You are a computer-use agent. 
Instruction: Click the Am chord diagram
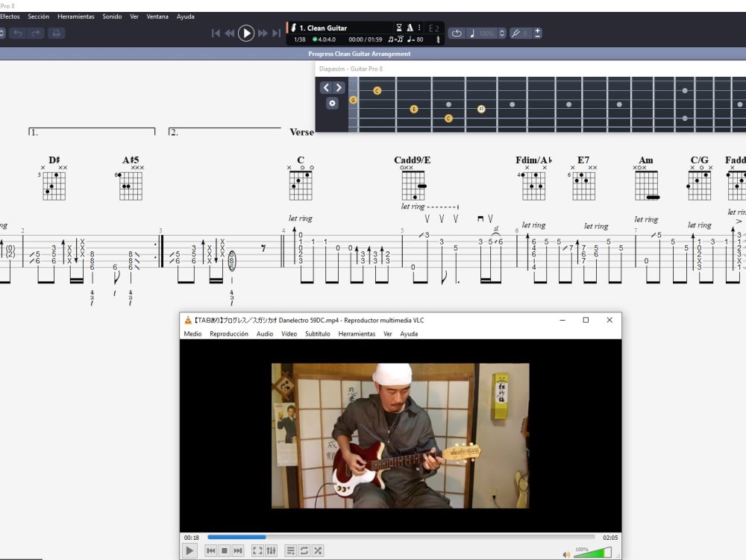click(x=646, y=183)
